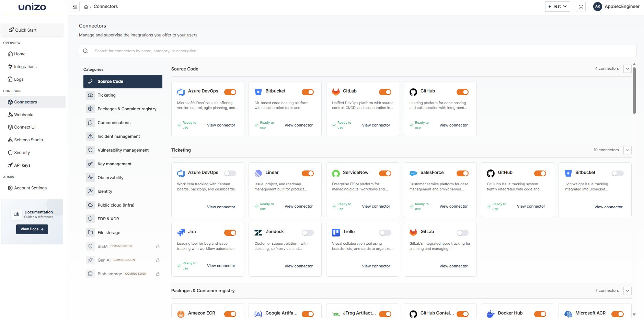Click the SalesForce cloud logo

413,174
